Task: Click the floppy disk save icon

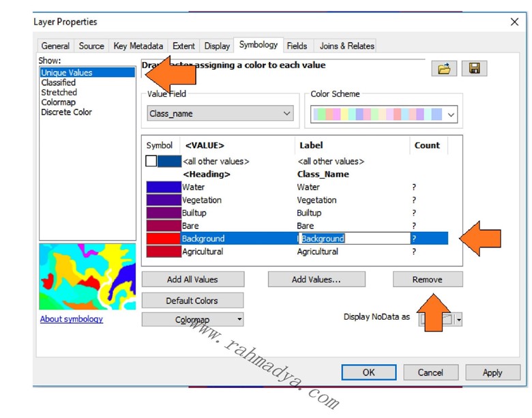Action: coord(474,68)
